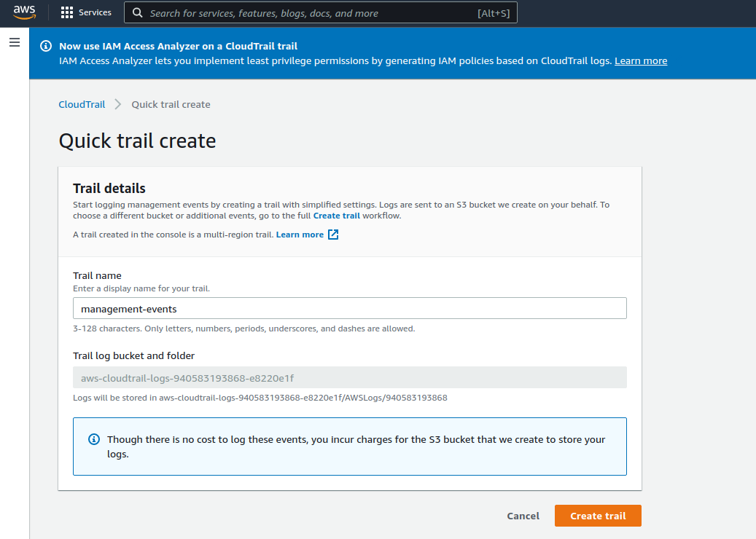
Task: Click the 3-128 characters hint text
Action: click(244, 328)
